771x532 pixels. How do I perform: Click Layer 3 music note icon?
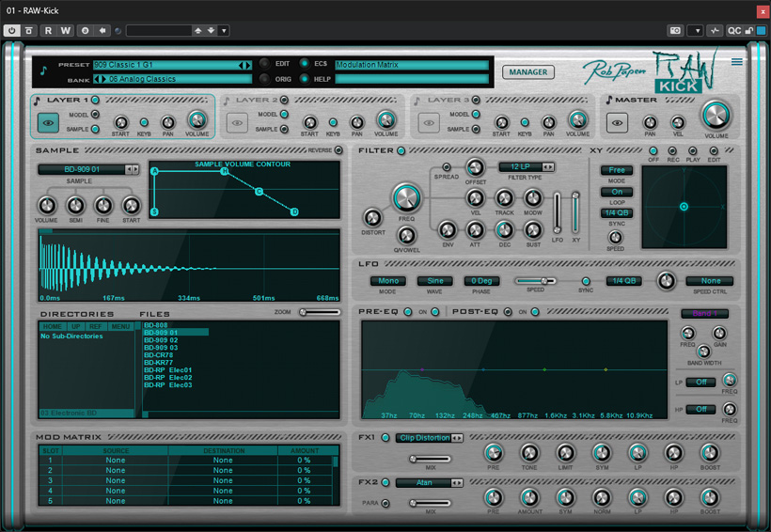tap(417, 101)
